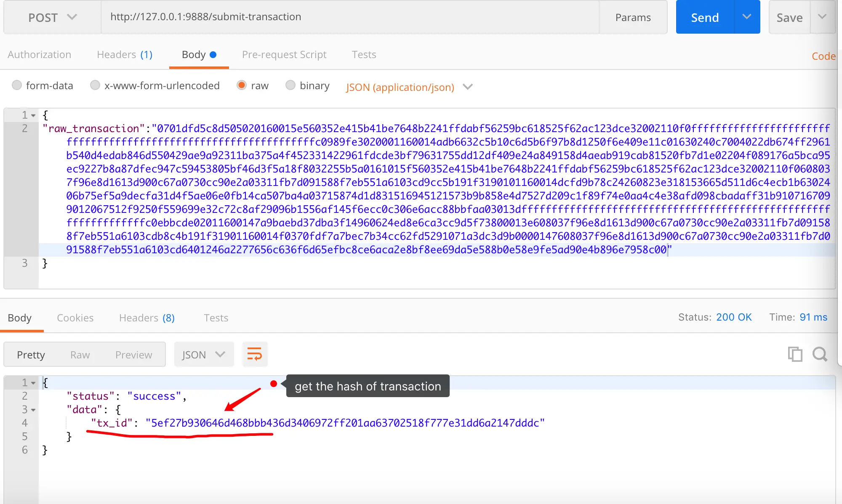The height and width of the screenshot is (504, 842).
Task: Toggle the response line wrap icon
Action: (255, 354)
